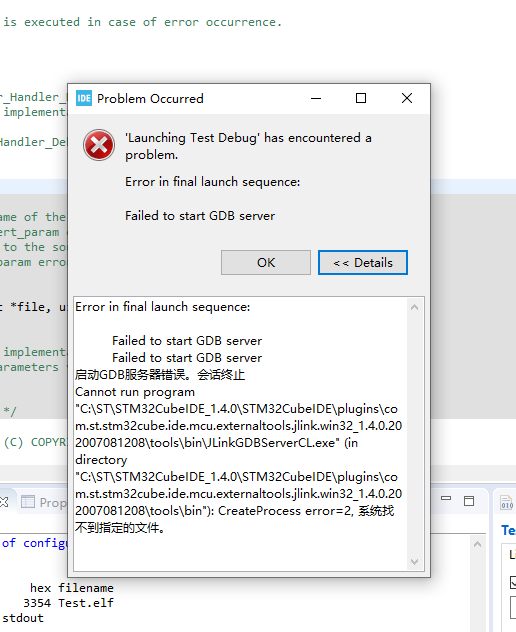516x632 pixels.
Task: Click inside the error details text area
Action: pos(241,434)
